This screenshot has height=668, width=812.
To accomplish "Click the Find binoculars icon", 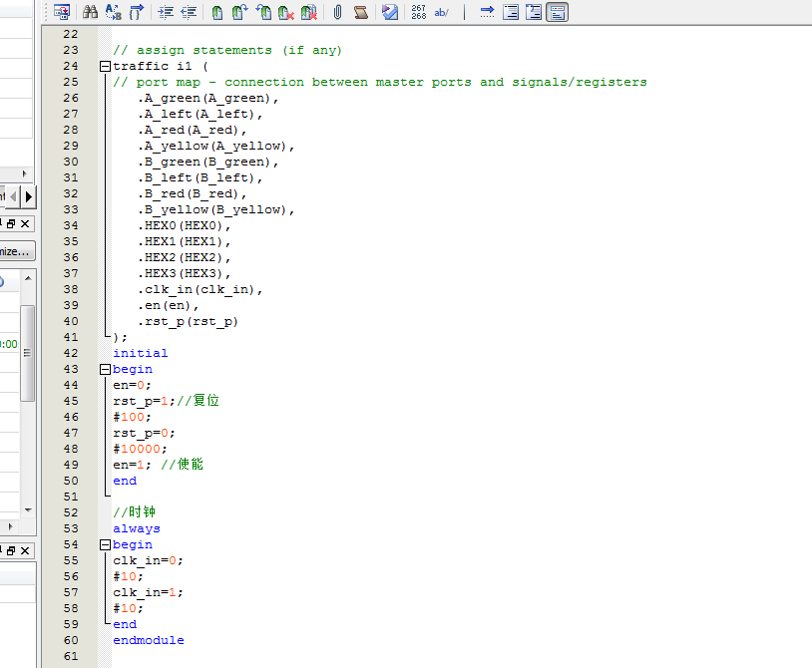I will (x=90, y=12).
